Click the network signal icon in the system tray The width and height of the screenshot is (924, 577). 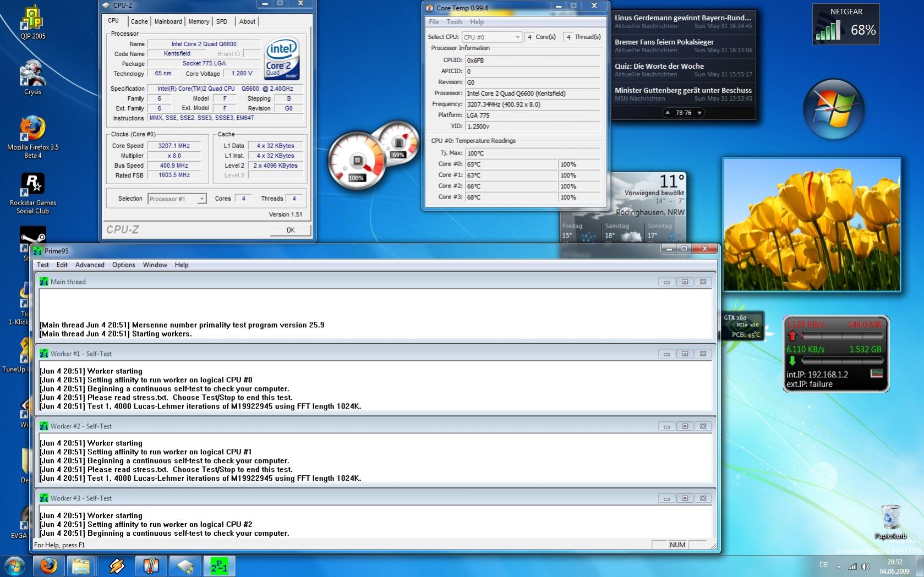pyautogui.click(x=852, y=566)
